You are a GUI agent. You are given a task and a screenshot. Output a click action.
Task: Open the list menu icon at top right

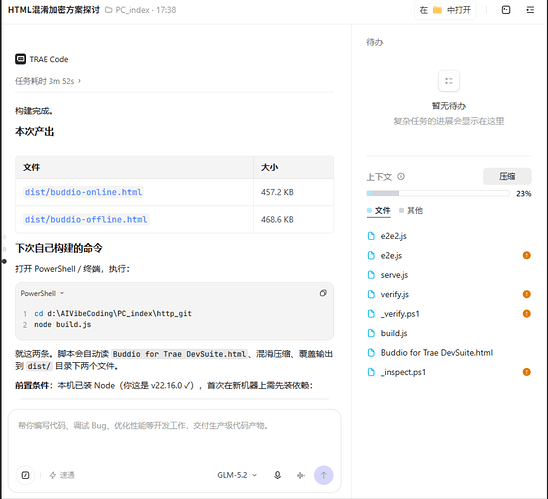coord(530,10)
